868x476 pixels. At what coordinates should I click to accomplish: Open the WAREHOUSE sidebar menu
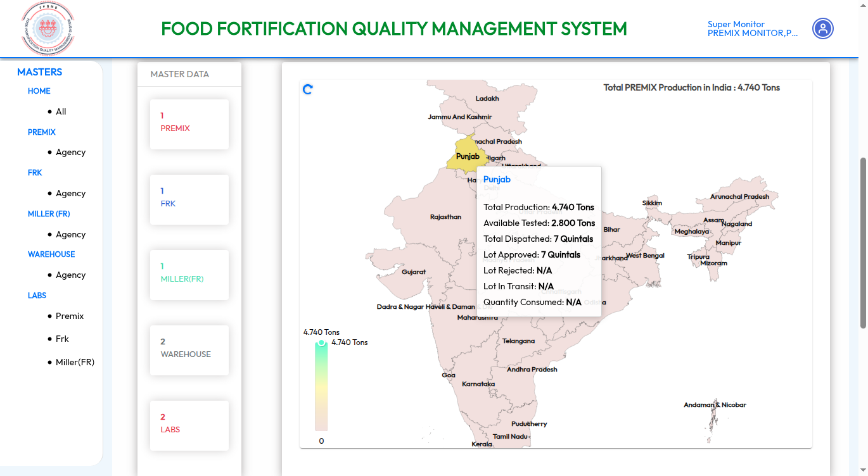click(51, 254)
